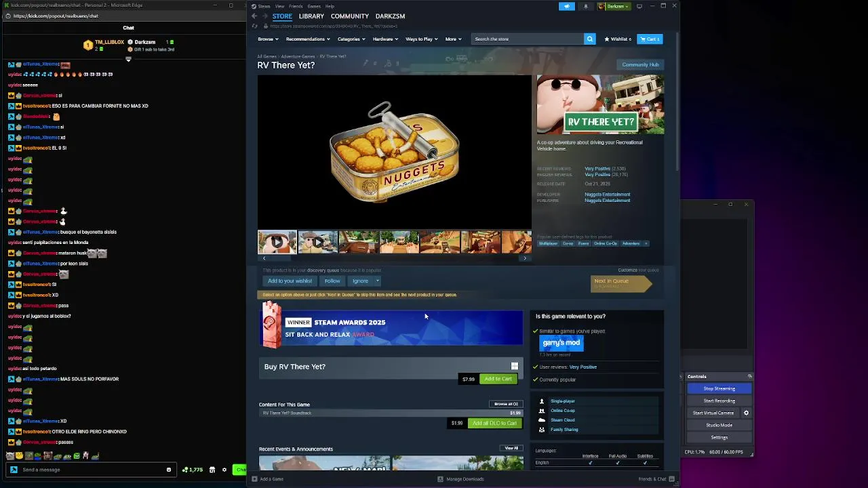Viewport: 868px width, 488px height.
Task: Click Stop Streaming in OBS
Action: (x=719, y=388)
